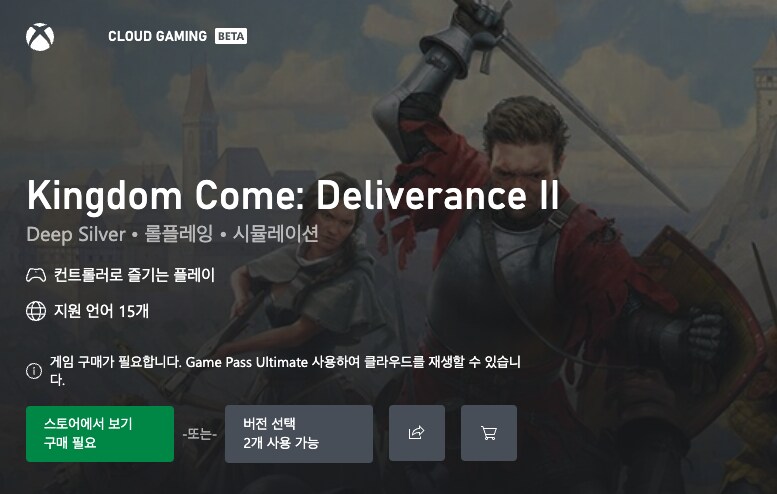777x494 pixels.
Task: Click the info circle icon
Action: point(34,371)
